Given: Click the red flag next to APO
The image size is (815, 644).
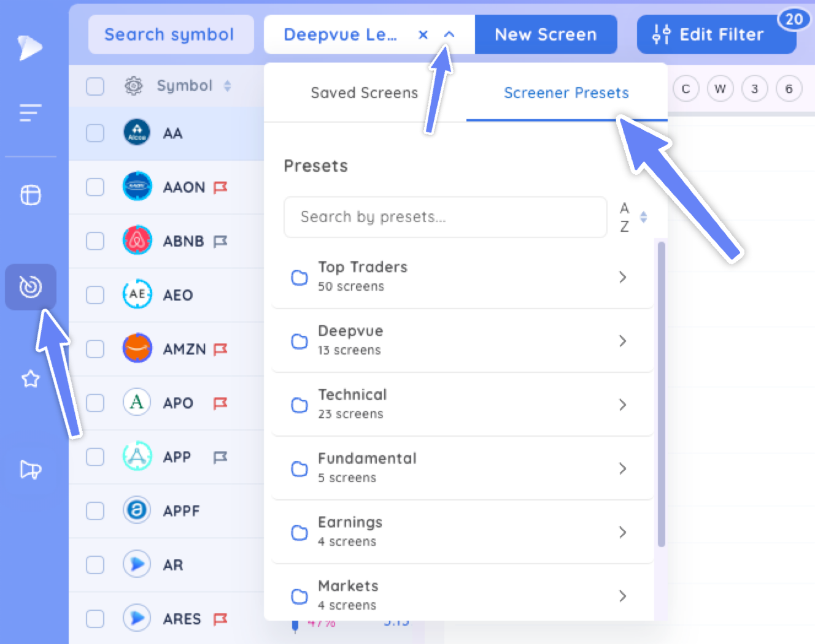Looking at the screenshot, I should click(220, 403).
